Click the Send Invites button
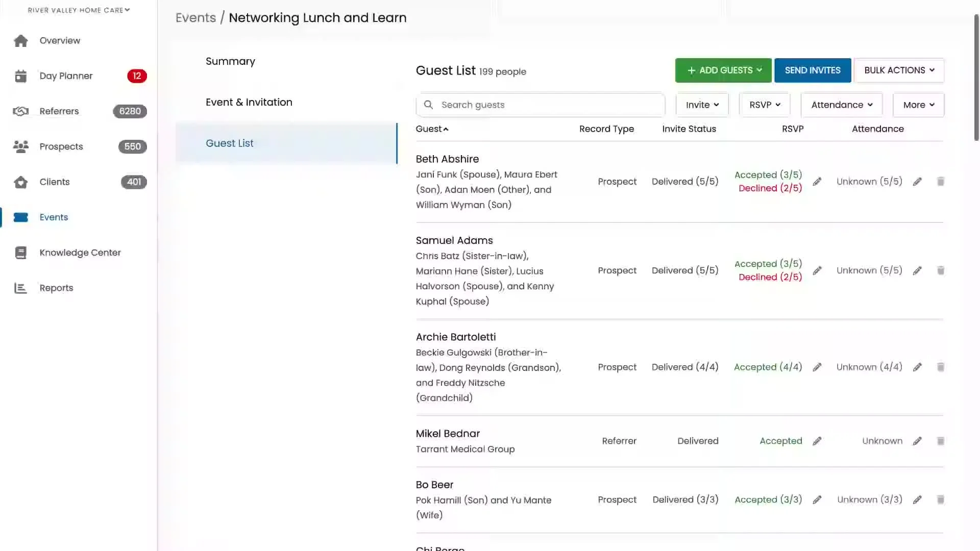980x551 pixels. (x=812, y=70)
